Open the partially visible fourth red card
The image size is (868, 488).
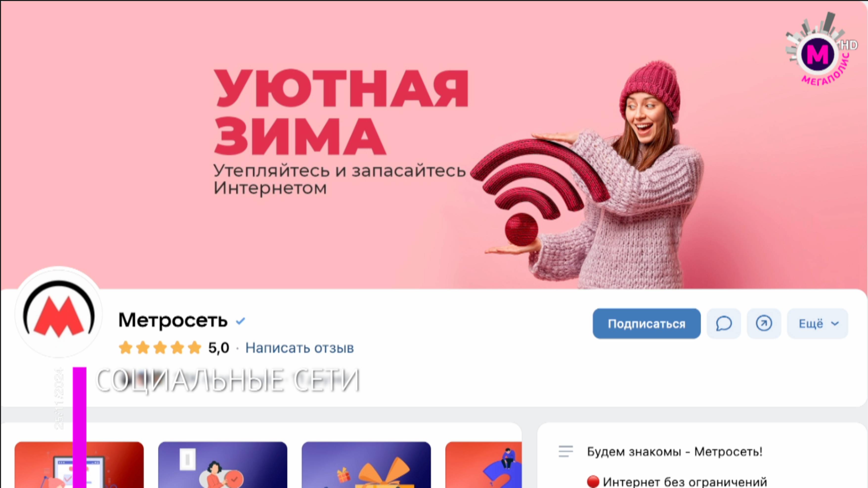(483, 465)
